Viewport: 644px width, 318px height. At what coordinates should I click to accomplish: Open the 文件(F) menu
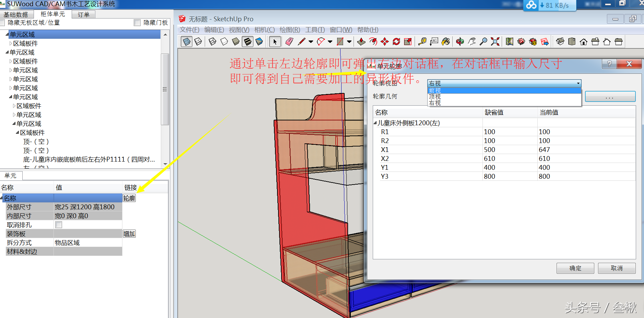189,30
